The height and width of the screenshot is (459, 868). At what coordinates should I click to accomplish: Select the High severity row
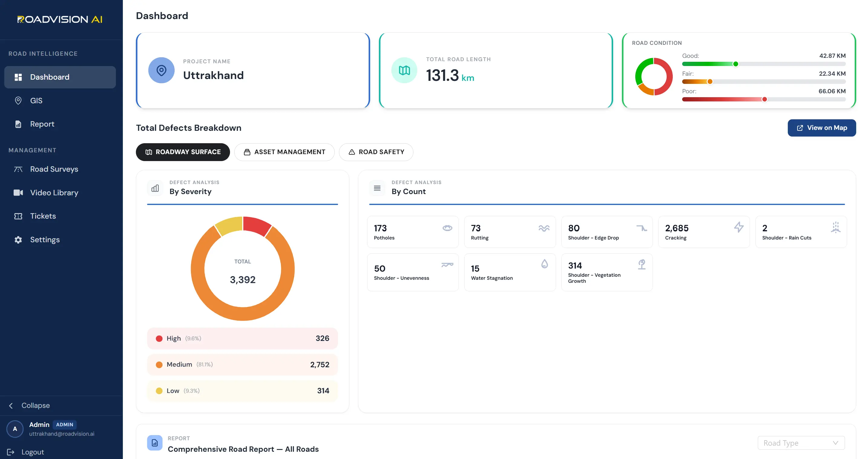(243, 338)
